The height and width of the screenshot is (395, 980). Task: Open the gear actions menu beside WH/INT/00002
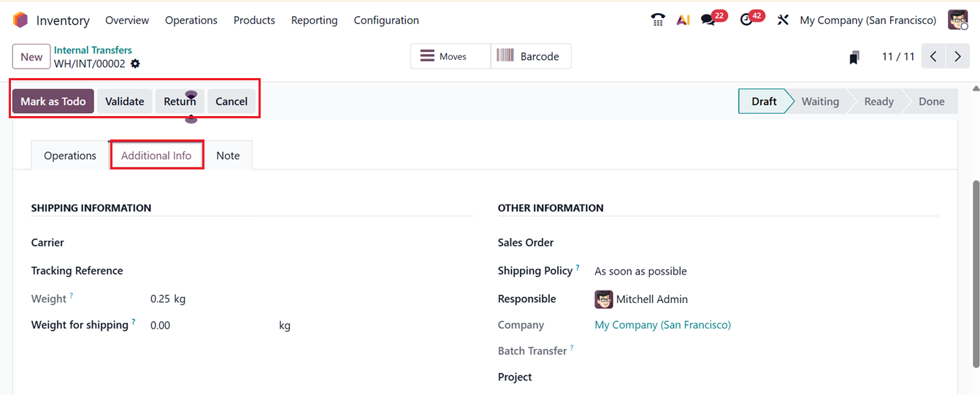coord(135,64)
